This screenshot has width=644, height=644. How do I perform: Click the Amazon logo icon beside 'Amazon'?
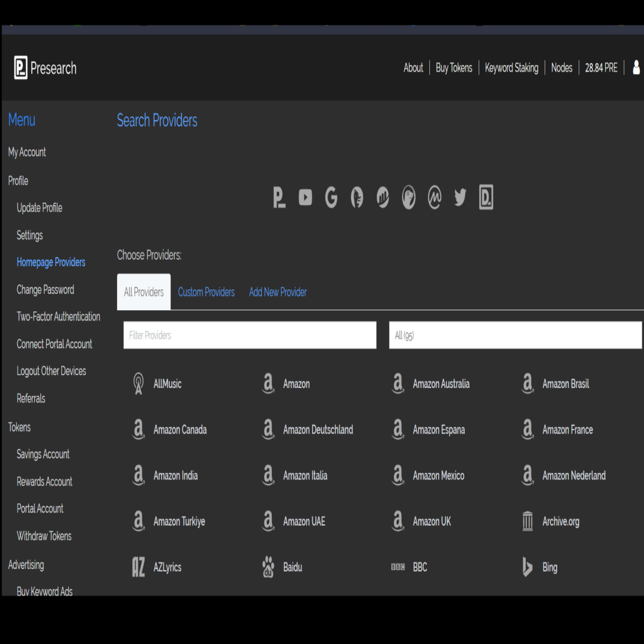click(268, 384)
